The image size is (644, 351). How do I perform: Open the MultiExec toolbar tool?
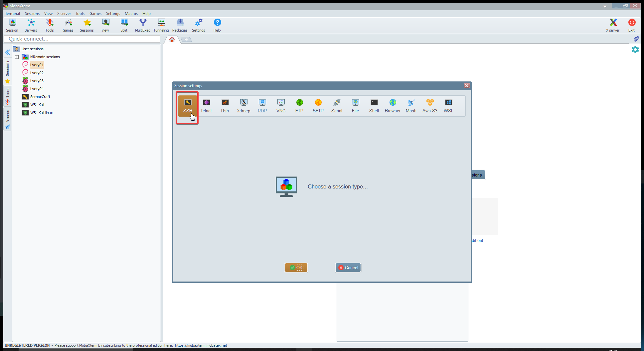(143, 25)
